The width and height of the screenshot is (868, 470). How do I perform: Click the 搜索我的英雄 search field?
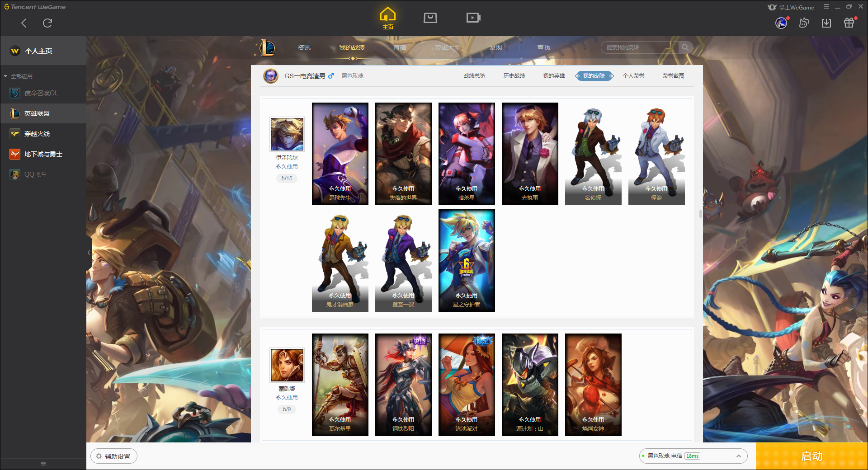[x=640, y=47]
